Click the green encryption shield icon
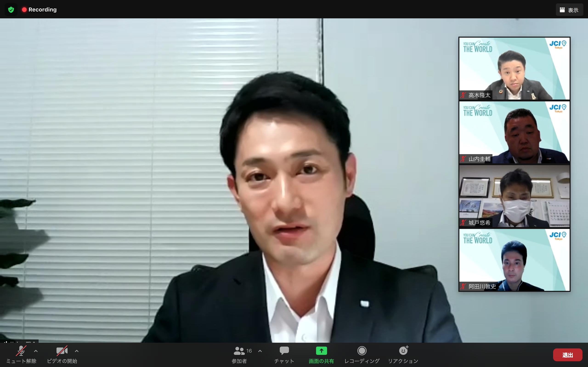Screen dimensions: 588x367 11,10
